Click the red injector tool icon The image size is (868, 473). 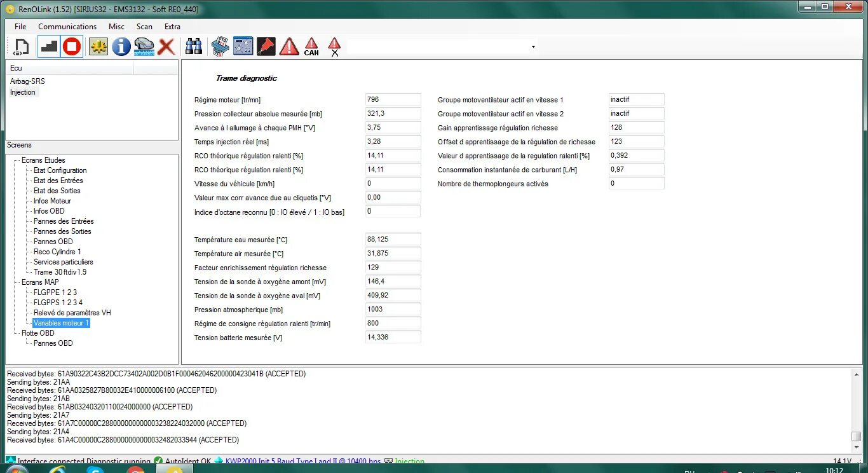point(266,46)
